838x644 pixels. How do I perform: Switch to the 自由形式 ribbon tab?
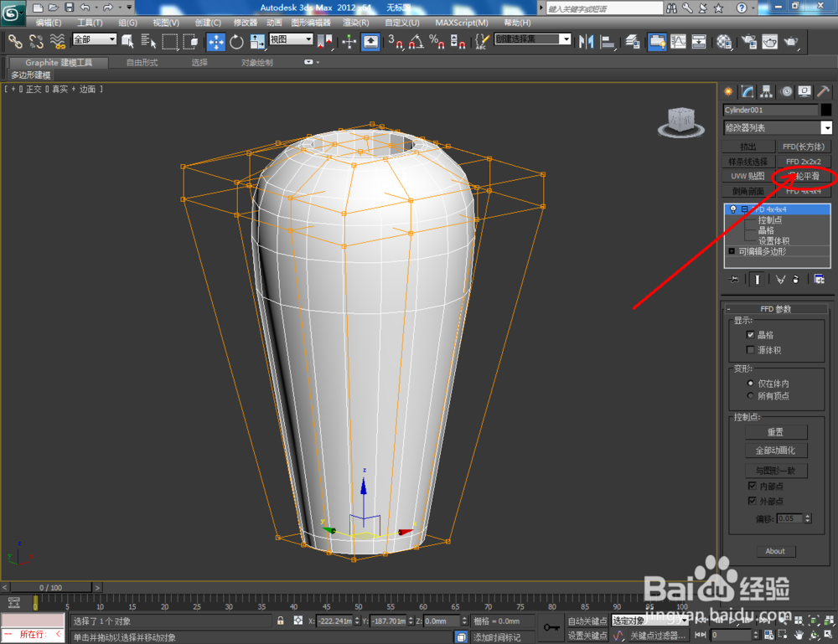[x=142, y=63]
